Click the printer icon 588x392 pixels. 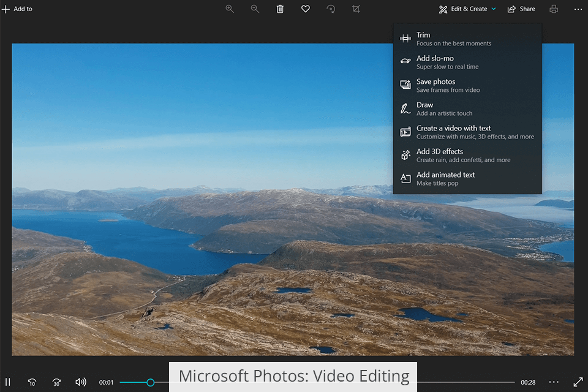[554, 9]
